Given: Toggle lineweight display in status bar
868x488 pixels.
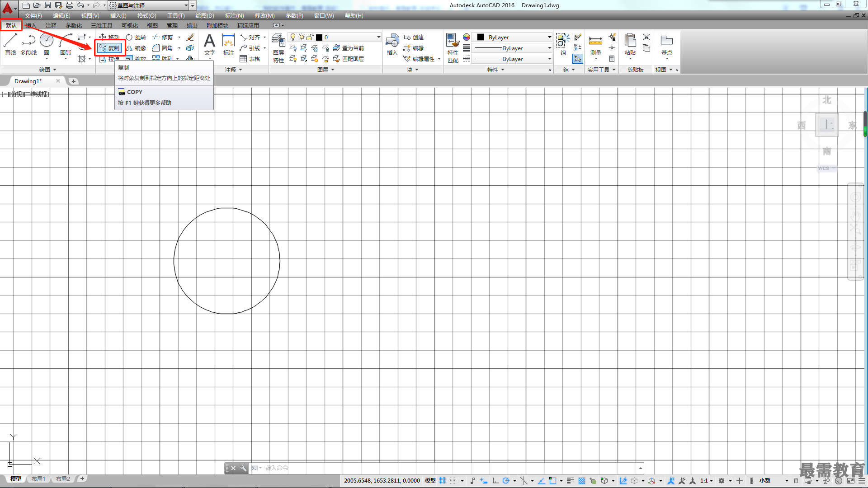Looking at the screenshot, I should (571, 480).
